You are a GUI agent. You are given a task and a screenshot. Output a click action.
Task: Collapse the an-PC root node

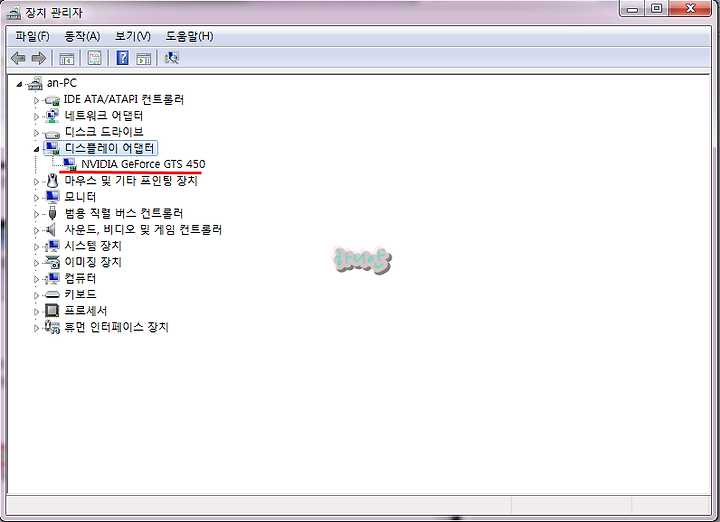click(19, 84)
